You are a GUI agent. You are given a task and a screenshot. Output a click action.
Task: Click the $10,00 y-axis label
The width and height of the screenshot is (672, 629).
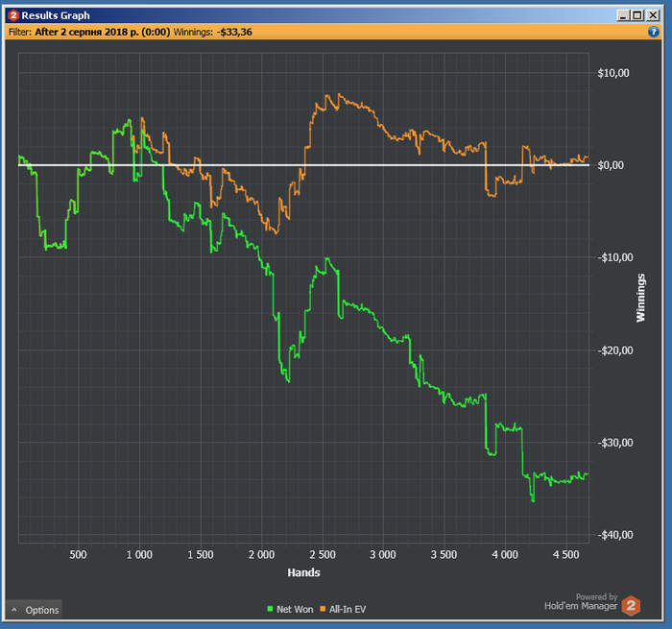(x=613, y=73)
